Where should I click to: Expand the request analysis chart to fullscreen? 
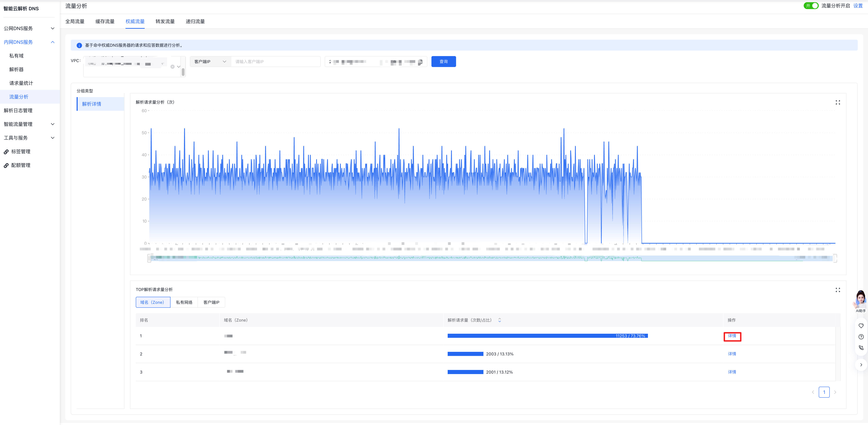(838, 102)
